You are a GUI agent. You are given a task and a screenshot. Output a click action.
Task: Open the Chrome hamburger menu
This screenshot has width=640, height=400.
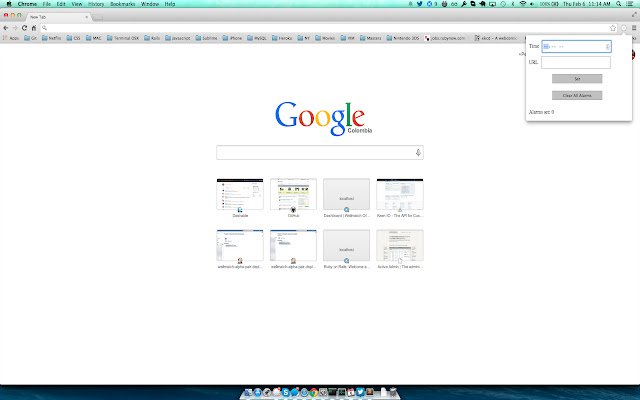(x=634, y=28)
